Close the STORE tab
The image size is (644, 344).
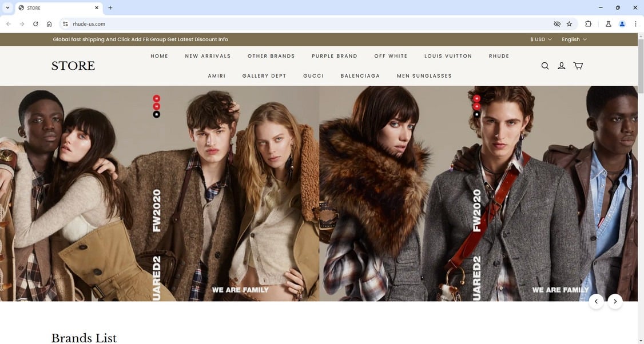coord(97,8)
